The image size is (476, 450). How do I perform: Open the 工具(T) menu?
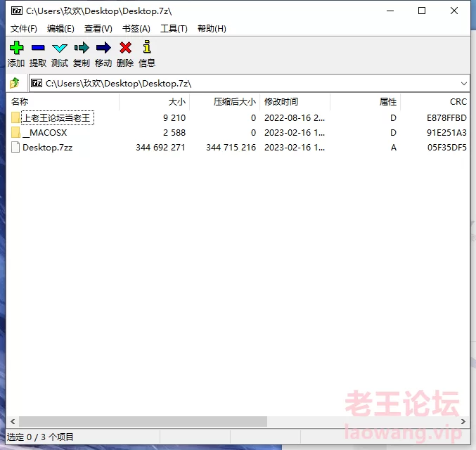click(x=174, y=29)
